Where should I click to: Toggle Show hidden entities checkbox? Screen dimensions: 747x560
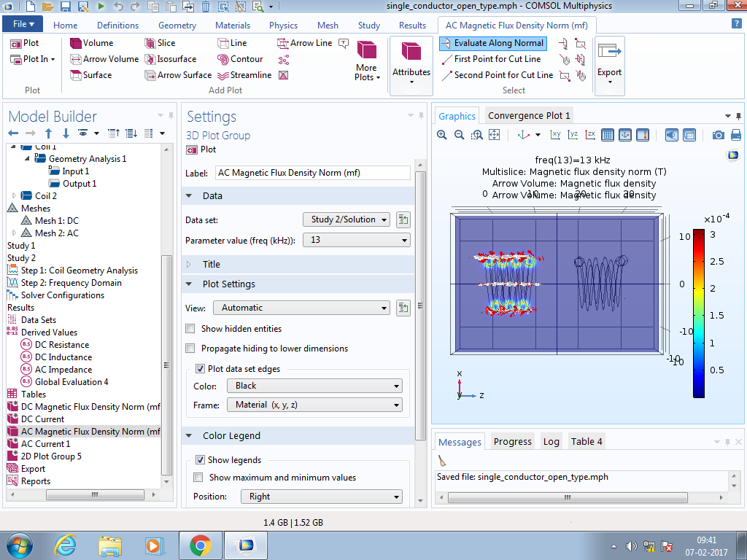pos(190,329)
